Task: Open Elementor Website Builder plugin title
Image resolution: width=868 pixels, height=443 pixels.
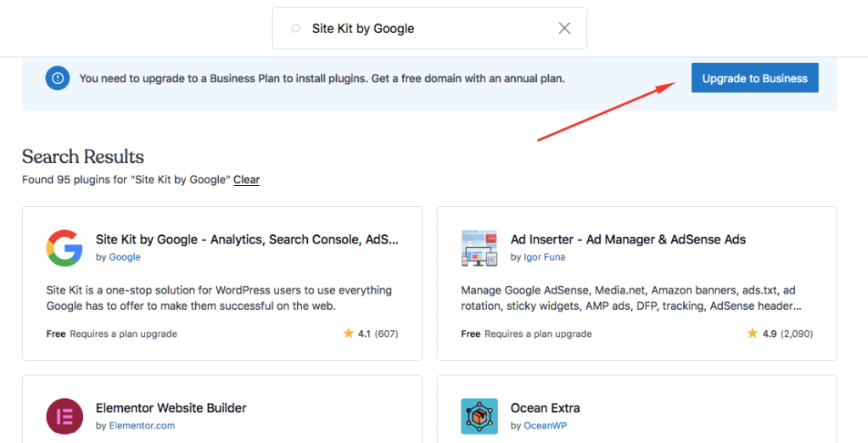Action: click(171, 408)
